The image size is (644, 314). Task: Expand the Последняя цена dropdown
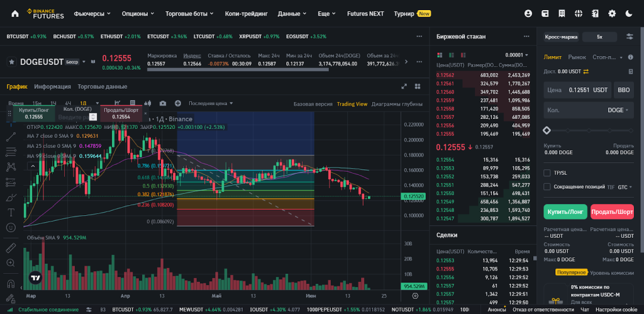211,103
